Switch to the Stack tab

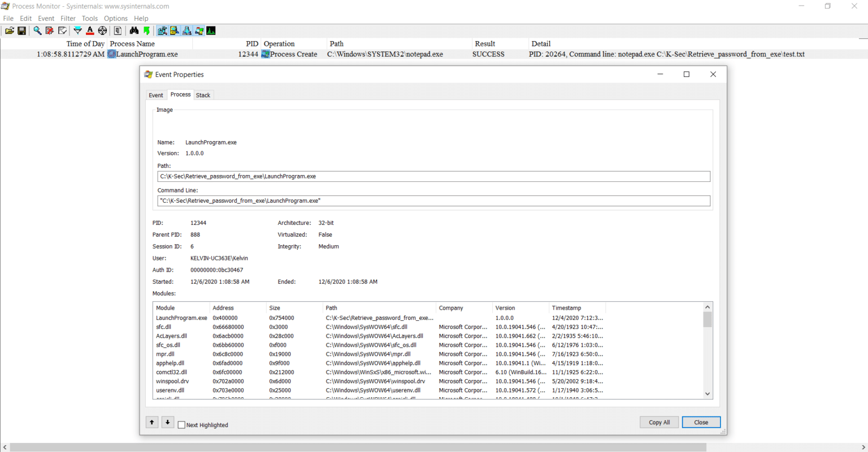pos(203,95)
